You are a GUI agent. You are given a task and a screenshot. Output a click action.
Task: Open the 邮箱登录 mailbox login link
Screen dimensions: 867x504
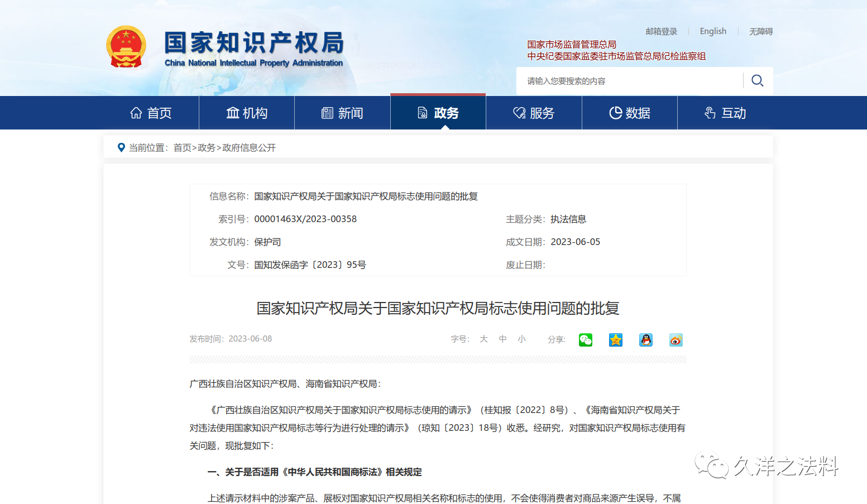661,32
